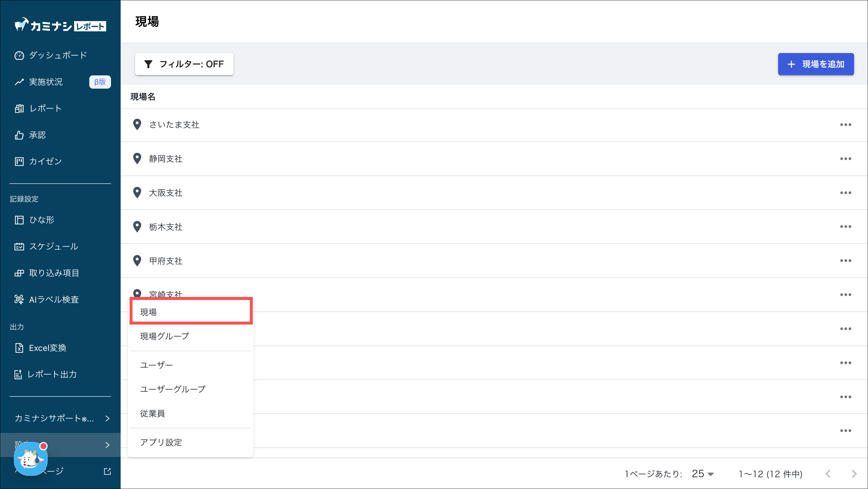Viewport: 868px width, 489px height.
Task: Expand rows per page 25 dropdown
Action: point(703,474)
